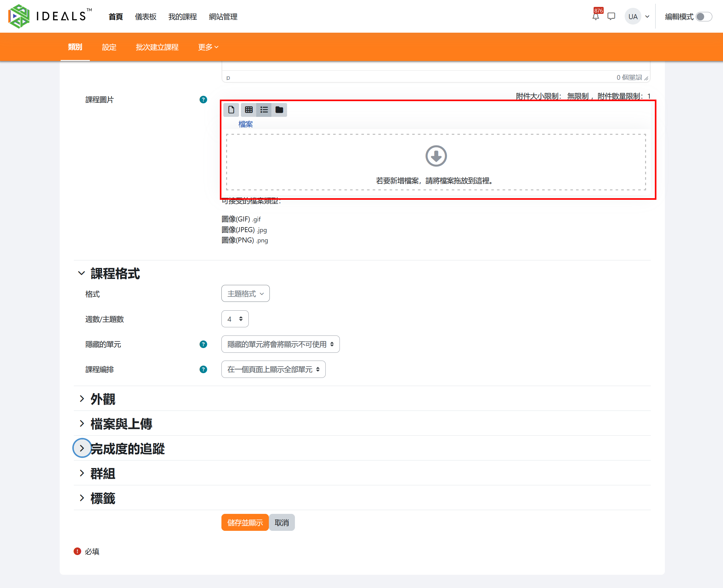The height and width of the screenshot is (588, 723).
Task: Open the notifications bell
Action: pos(596,17)
